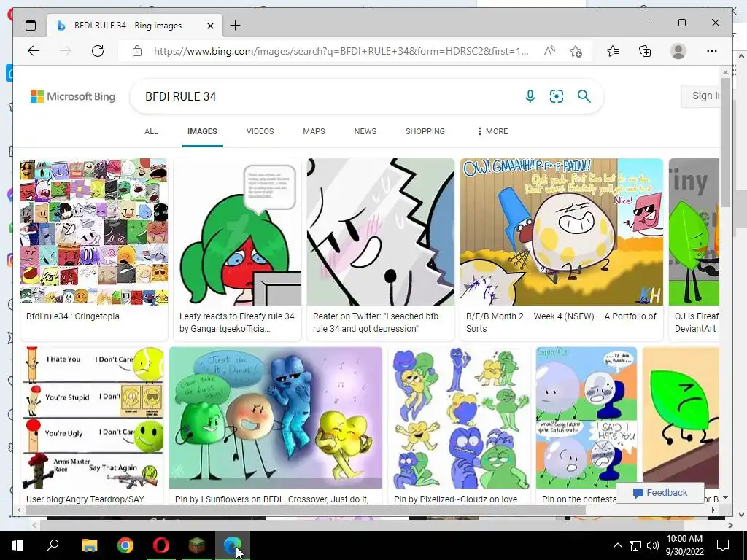747x560 pixels.
Task: Refresh the current page
Action: pyautogui.click(x=98, y=51)
